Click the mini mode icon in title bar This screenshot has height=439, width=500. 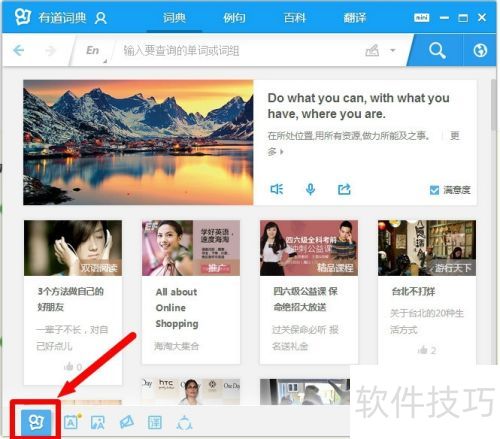pyautogui.click(x=422, y=18)
